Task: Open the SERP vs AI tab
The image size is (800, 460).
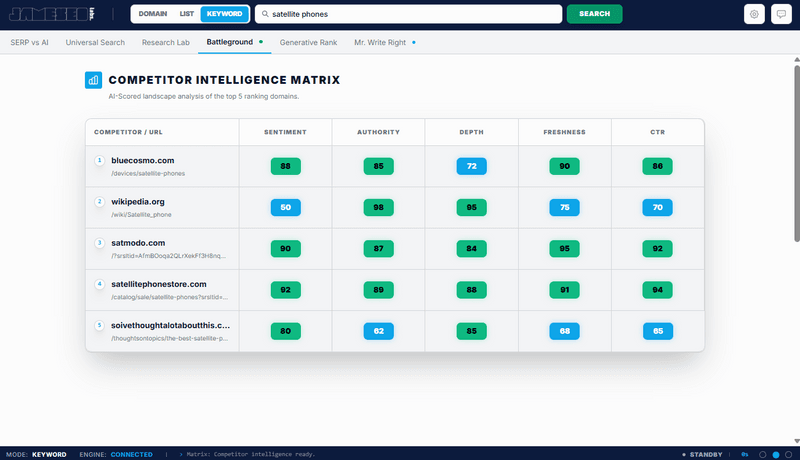Action: (30, 42)
